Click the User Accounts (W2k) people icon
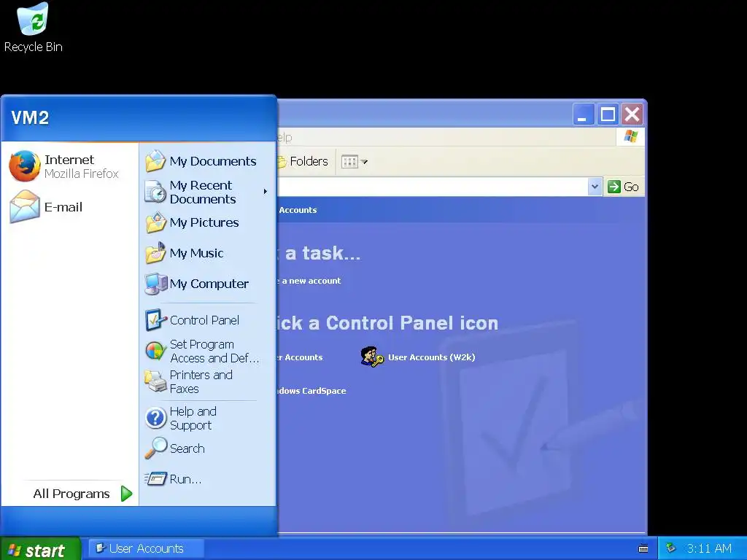Image resolution: width=747 pixels, height=560 pixels. click(372, 357)
